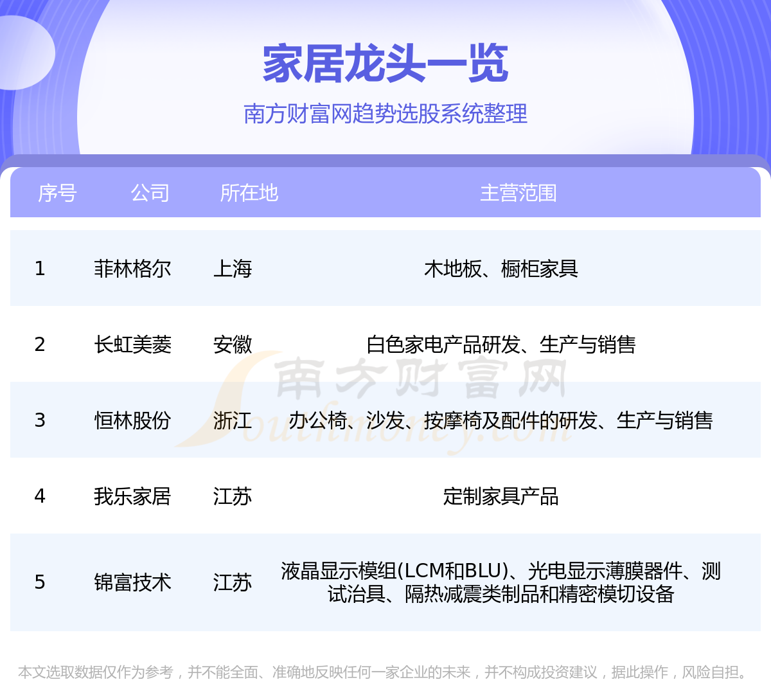Click 恒林股份 business scope about 办公椅、沙发

point(501,420)
